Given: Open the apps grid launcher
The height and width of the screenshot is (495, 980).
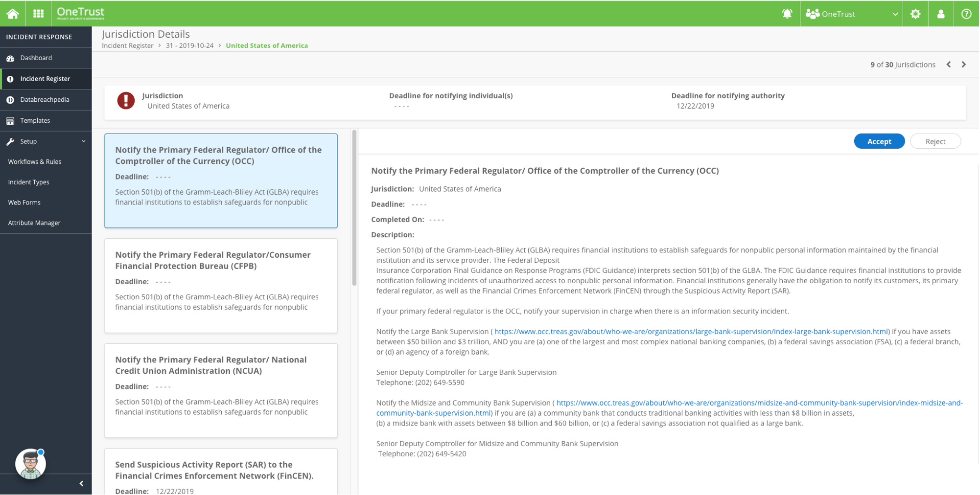Looking at the screenshot, I should coord(39,14).
